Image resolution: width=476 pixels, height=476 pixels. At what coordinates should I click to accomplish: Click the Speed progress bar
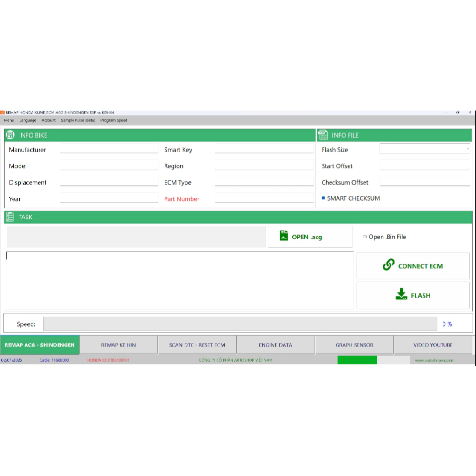[x=240, y=324]
